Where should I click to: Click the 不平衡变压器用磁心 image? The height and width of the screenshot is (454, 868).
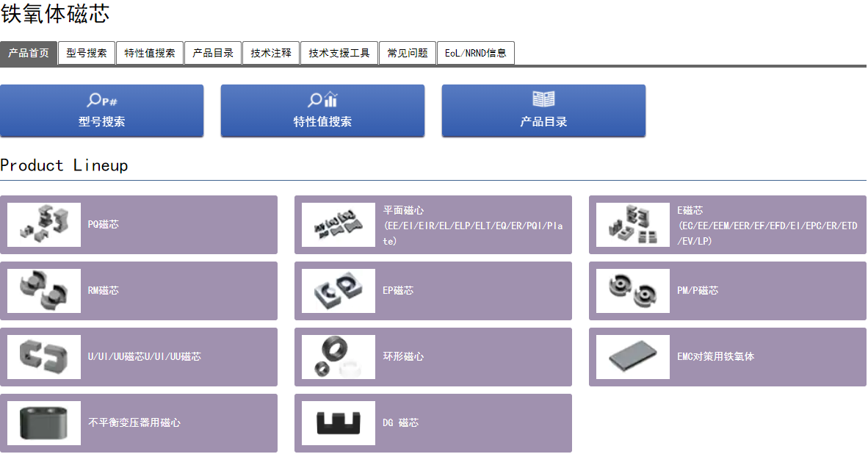click(44, 423)
